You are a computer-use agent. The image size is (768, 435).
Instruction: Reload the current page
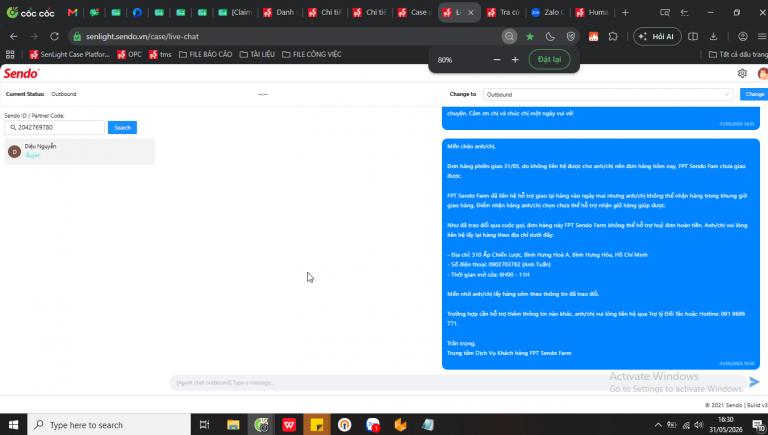coord(54,36)
